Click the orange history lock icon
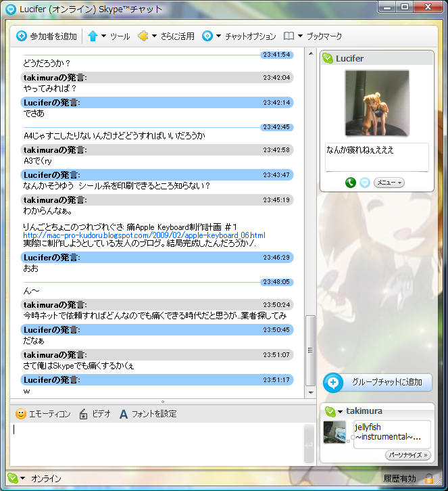This screenshot has width=448, height=491. click(429, 478)
